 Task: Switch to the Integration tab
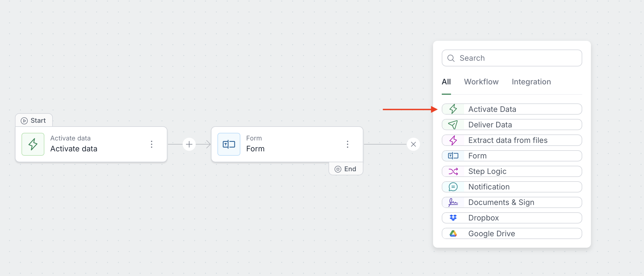(x=531, y=82)
